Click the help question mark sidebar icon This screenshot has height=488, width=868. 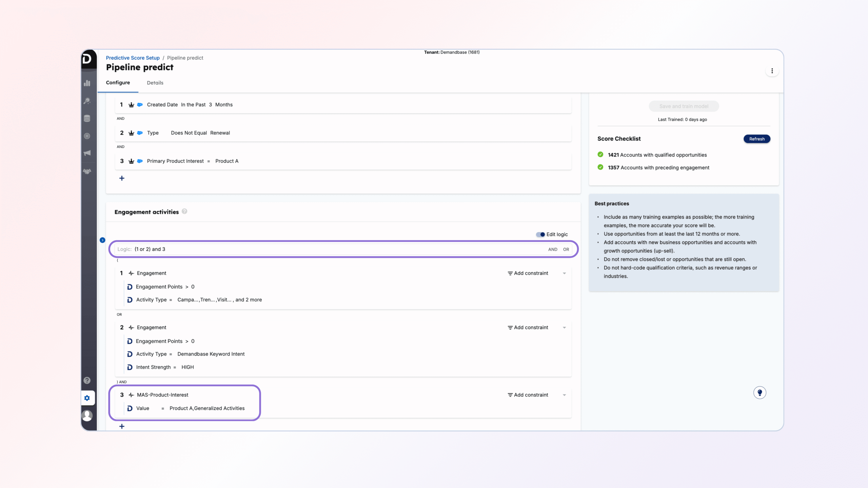point(87,380)
